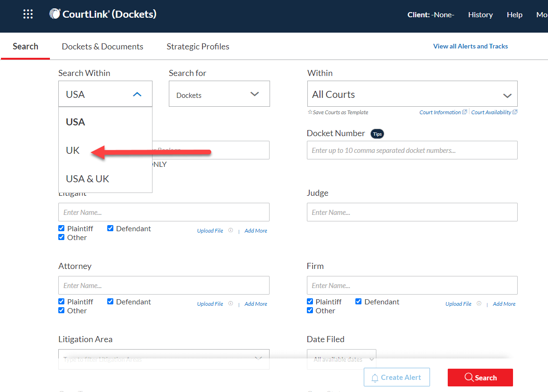The height and width of the screenshot is (392, 548).
Task: Click the red Search button
Action: pyautogui.click(x=480, y=378)
